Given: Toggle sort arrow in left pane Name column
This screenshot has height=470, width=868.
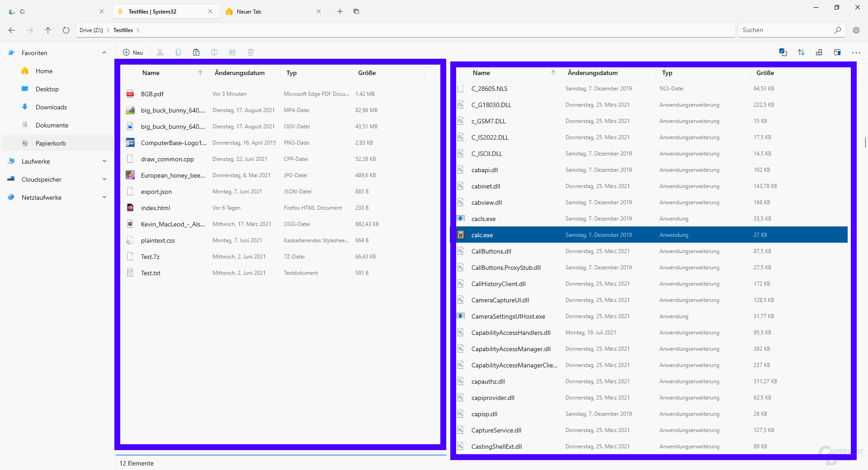Looking at the screenshot, I should click(200, 73).
